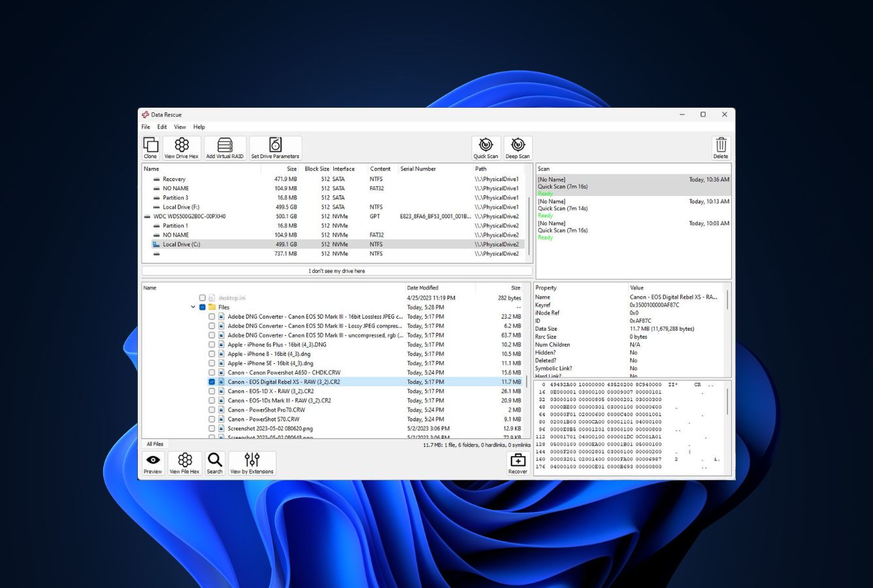Click the file icon of Canon PowerShot S70.CRW
This screenshot has height=588, width=873.
[222, 419]
